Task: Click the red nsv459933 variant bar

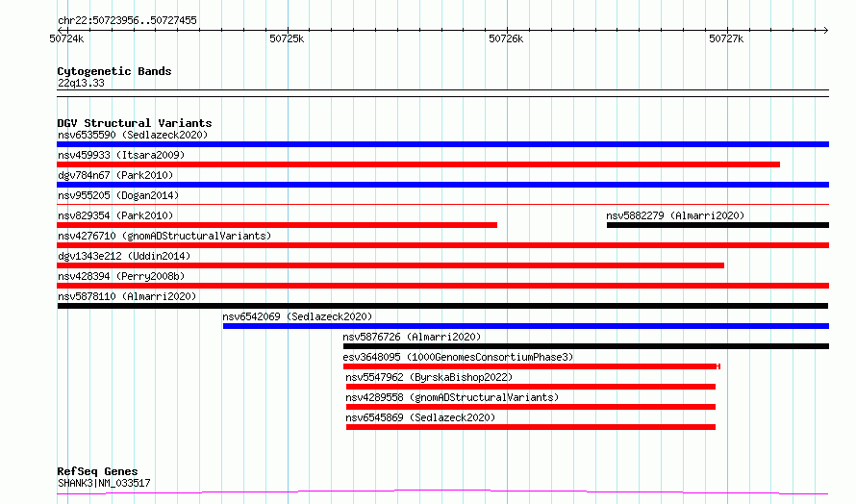Action: (418, 164)
